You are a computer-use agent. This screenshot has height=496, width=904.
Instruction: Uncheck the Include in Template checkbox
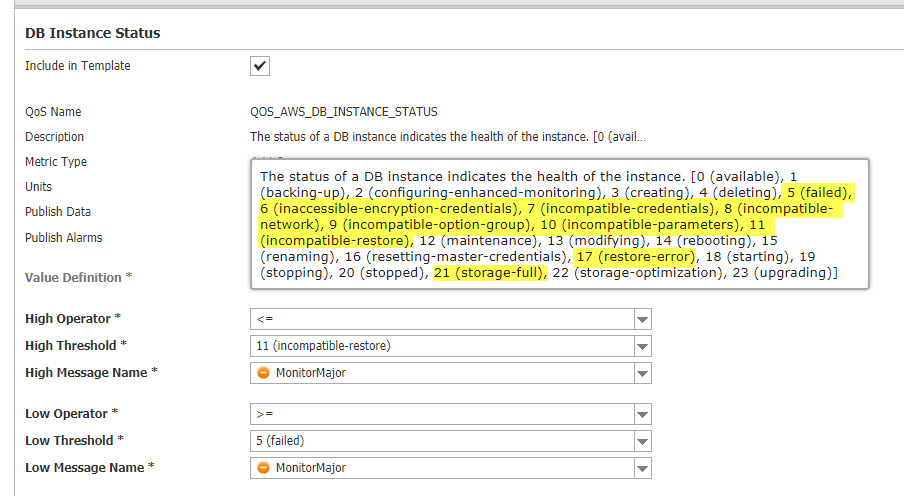(x=260, y=66)
